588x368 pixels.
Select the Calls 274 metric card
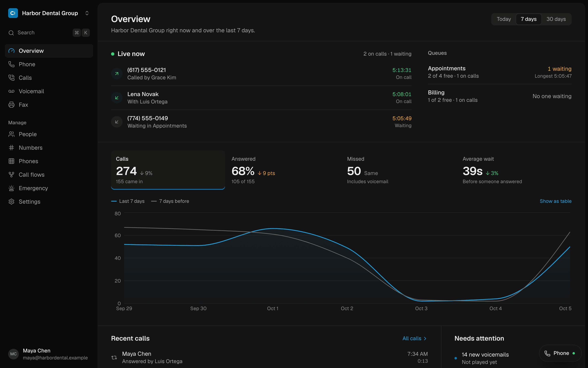tap(168, 170)
